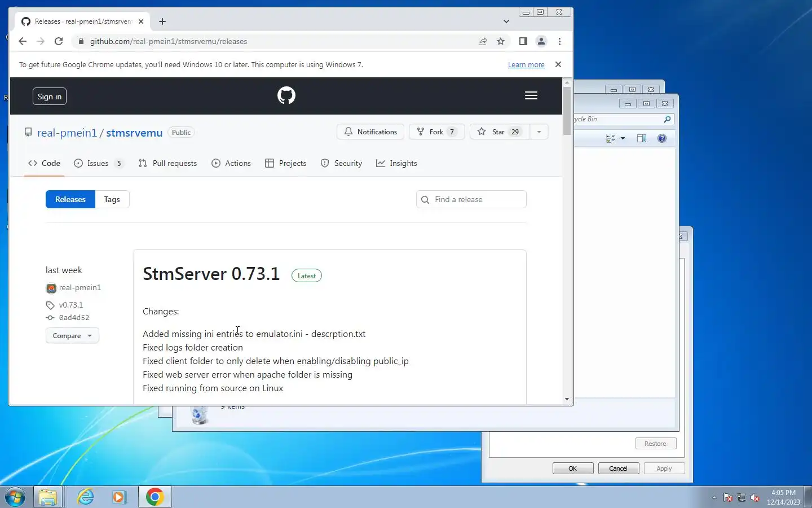Screen dimensions: 812x508
Task: Open the Windows Start menu
Action: 15,497
